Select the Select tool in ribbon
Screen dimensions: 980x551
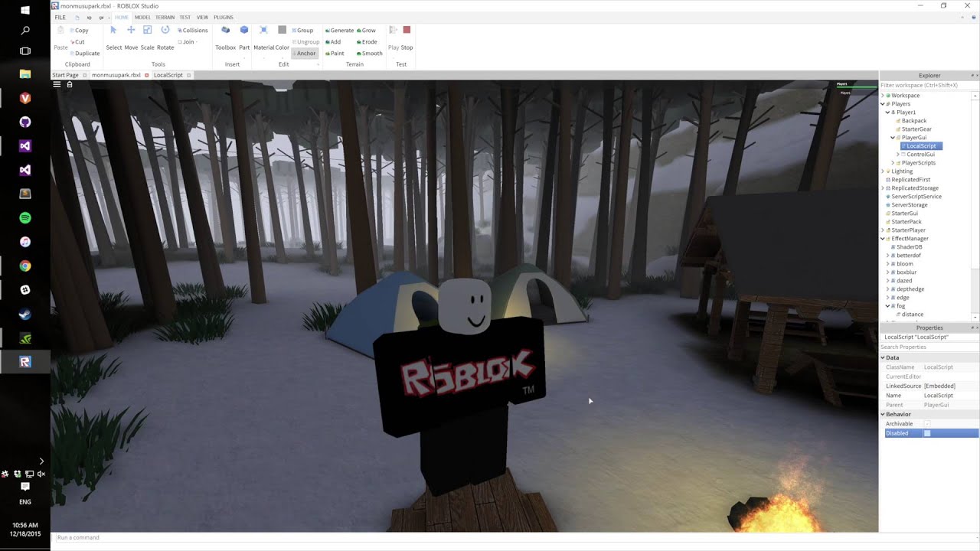(113, 38)
